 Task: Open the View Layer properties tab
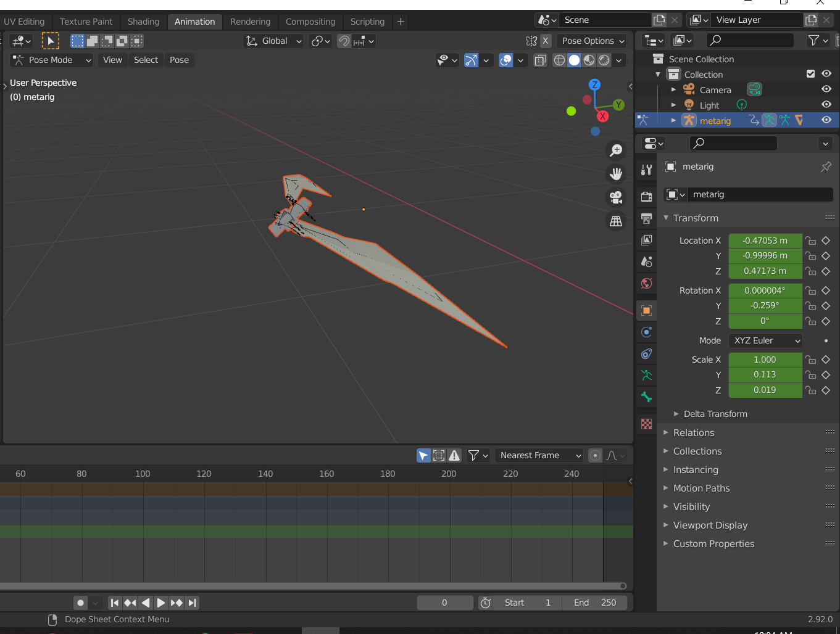(x=646, y=240)
